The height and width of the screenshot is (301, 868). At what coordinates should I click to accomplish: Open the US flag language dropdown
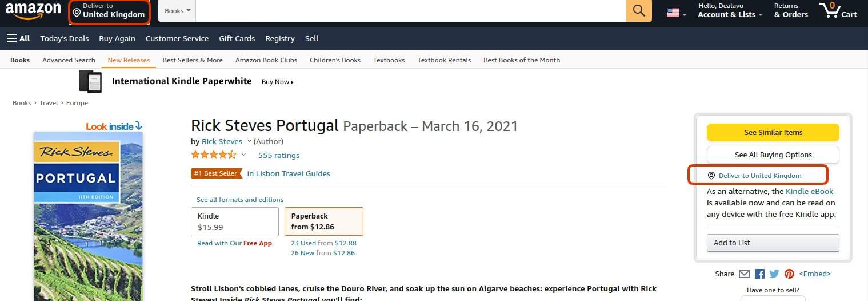tap(677, 13)
